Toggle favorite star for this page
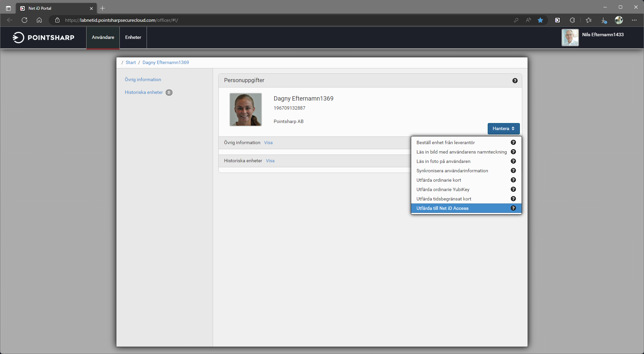This screenshot has width=644, height=354. (x=540, y=20)
